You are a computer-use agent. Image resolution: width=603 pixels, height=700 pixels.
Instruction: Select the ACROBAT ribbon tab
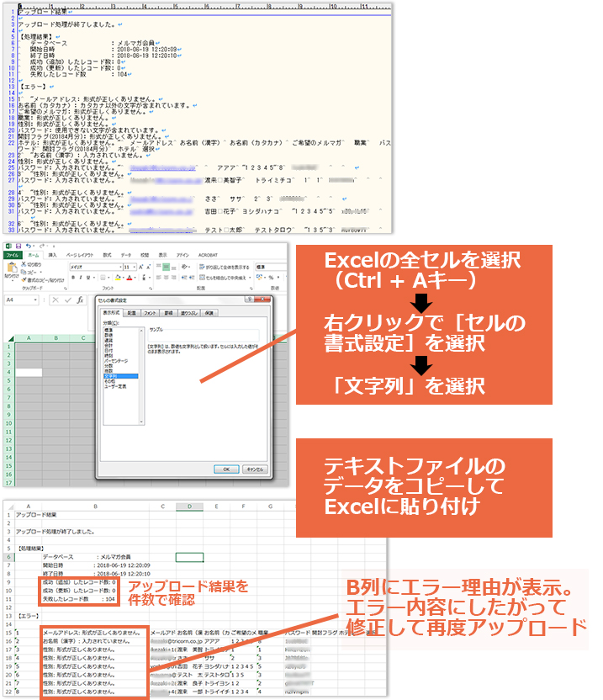coord(208,256)
